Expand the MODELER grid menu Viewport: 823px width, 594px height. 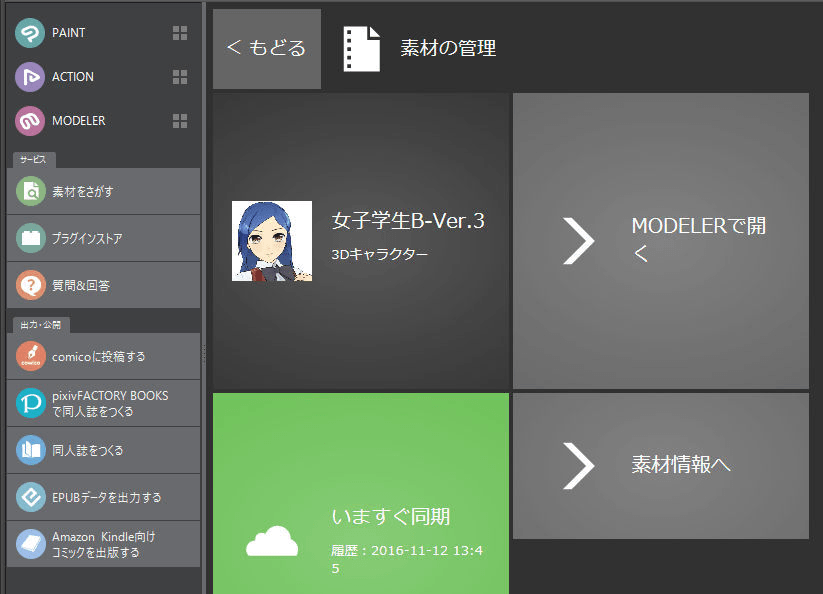point(180,120)
